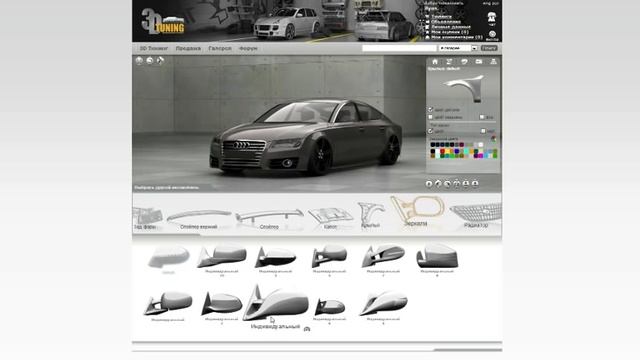Select the Зад. фары parts category
640x360 pixels.
click(x=147, y=218)
